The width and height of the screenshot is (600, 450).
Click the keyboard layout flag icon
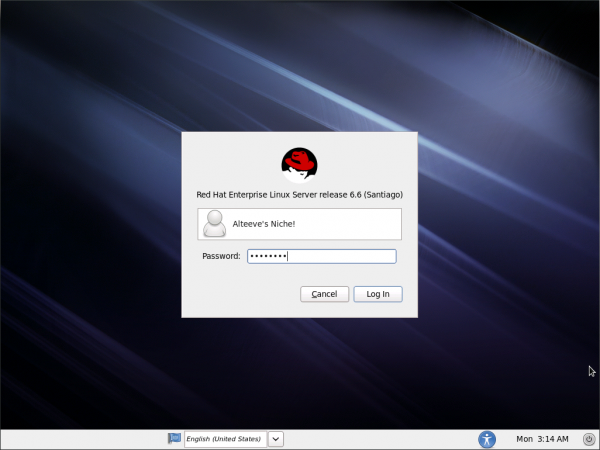tap(174, 438)
